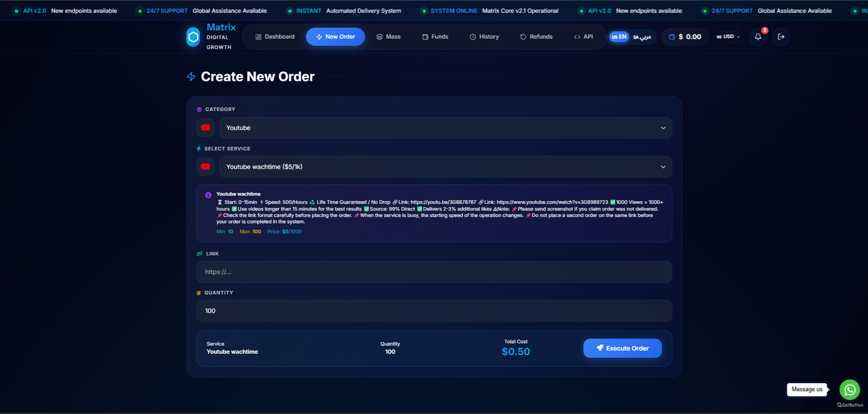This screenshot has width=868, height=414.
Task: Focus the Quantity field showing 100
Action: tap(434, 311)
